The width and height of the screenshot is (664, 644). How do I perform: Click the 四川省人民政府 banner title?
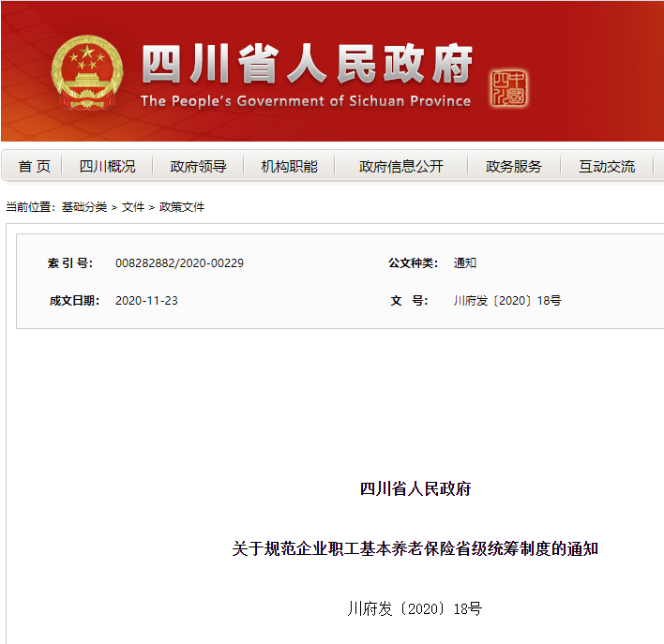click(x=307, y=65)
